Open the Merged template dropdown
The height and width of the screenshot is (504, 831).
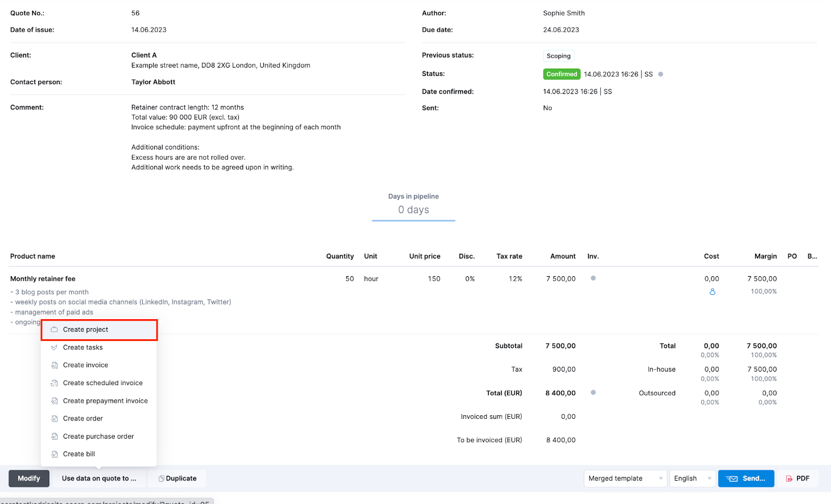(x=625, y=478)
